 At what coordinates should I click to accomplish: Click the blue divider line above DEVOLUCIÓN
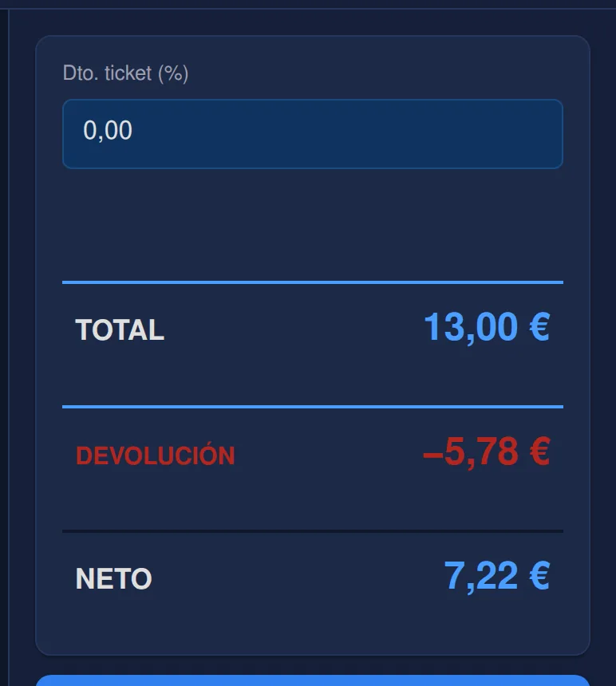pos(312,407)
